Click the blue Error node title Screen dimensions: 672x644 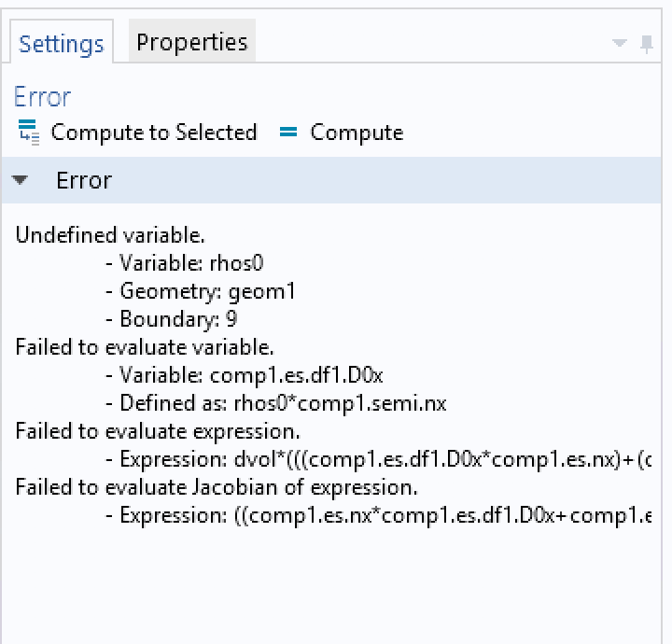tap(42, 97)
